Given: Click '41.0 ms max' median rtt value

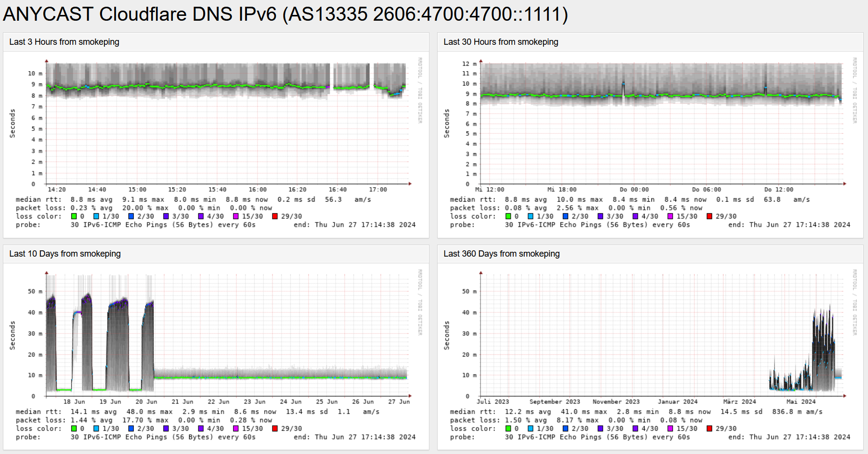Looking at the screenshot, I should (x=583, y=412).
